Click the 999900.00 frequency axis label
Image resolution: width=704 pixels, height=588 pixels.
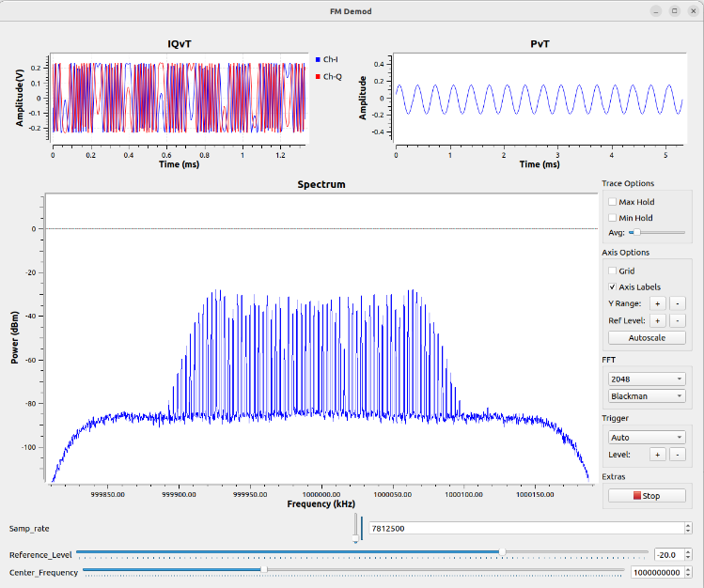pyautogui.click(x=180, y=494)
